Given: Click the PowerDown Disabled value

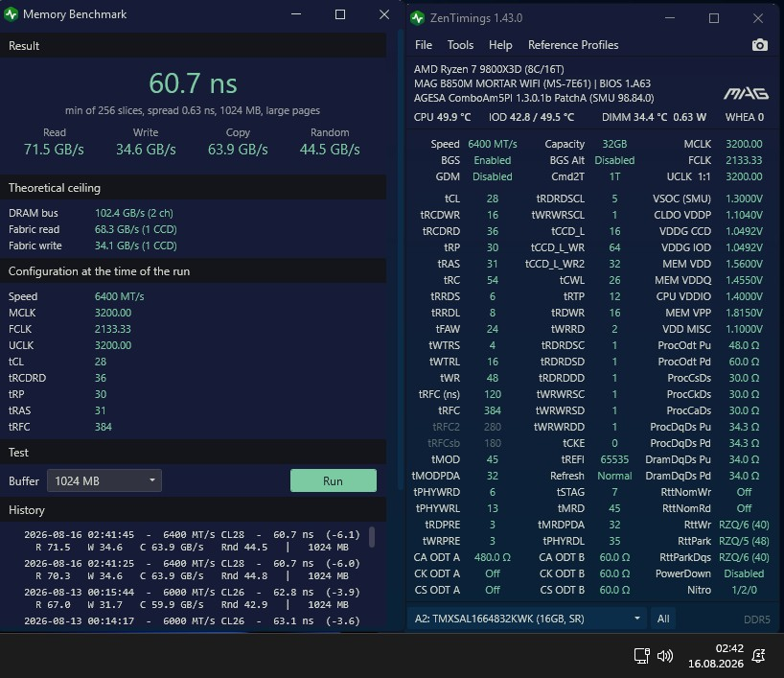Looking at the screenshot, I should pyautogui.click(x=744, y=573).
